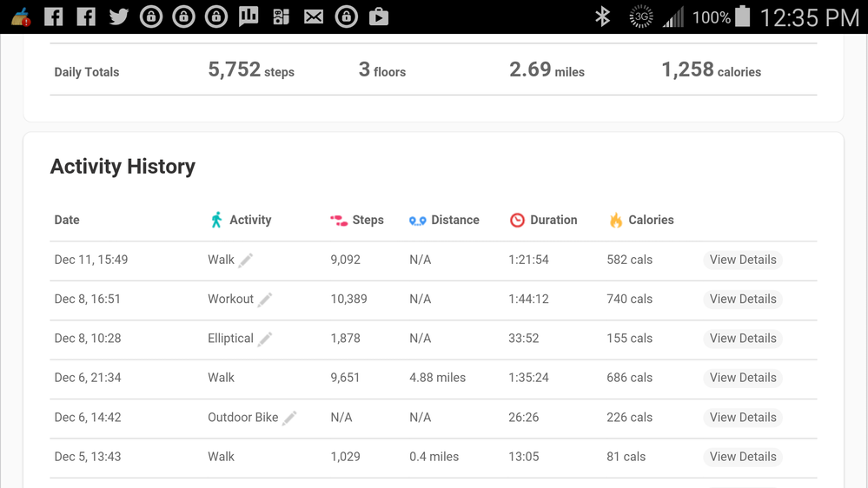The width and height of the screenshot is (868, 488).
Task: View Details for Dec 11, 15:49 walk
Action: [x=743, y=260]
